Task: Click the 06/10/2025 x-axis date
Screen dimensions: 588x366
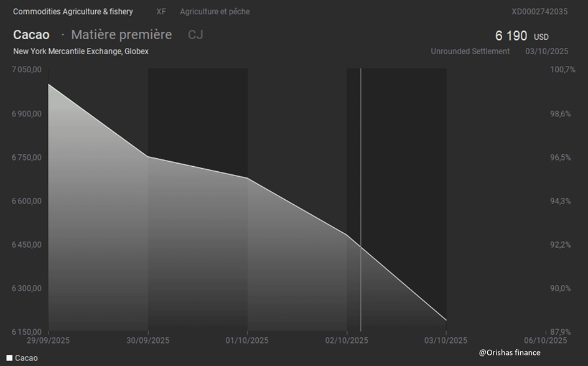Action: pos(546,340)
